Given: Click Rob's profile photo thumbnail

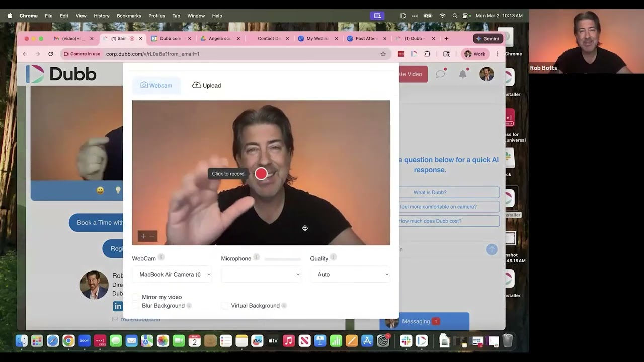Looking at the screenshot, I should click(x=94, y=285).
